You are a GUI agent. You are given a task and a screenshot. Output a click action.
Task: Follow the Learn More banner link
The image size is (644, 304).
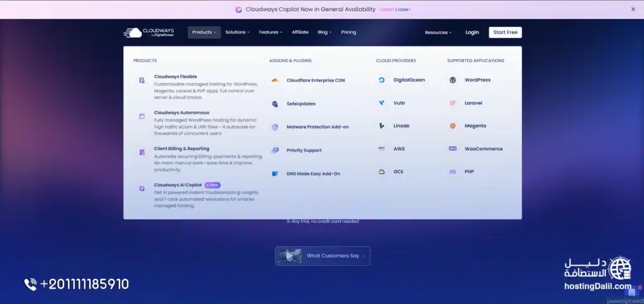pos(394,9)
